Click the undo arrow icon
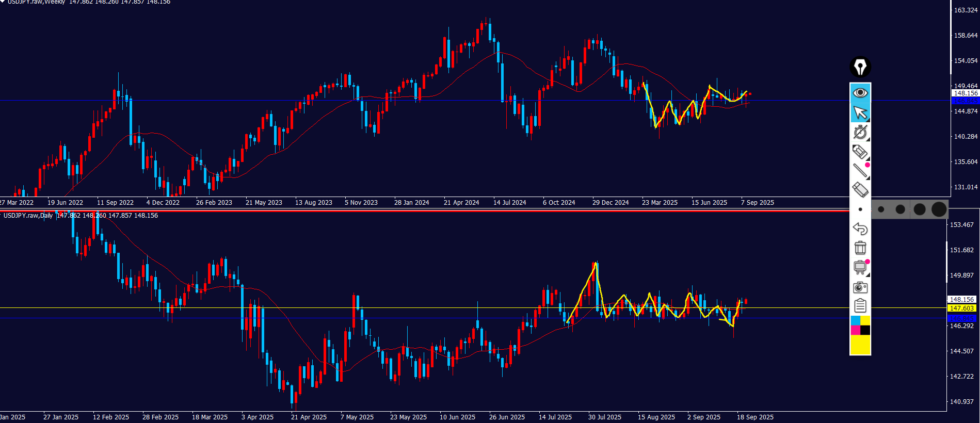 pos(860,229)
